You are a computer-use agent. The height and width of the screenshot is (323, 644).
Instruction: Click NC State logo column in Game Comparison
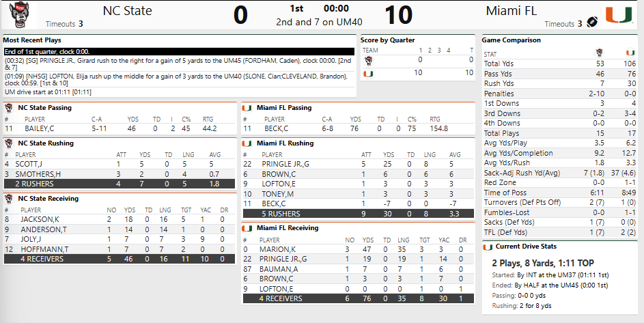(599, 53)
